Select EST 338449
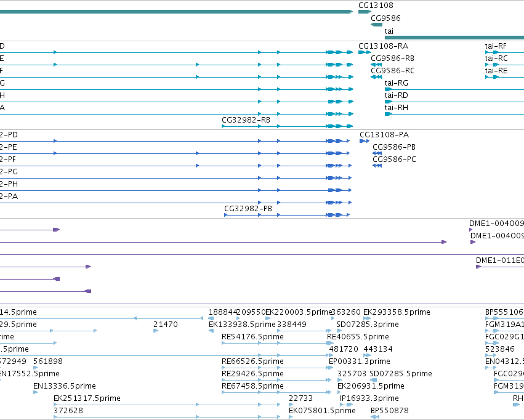This screenshot has height=420, width=524. tap(292, 325)
